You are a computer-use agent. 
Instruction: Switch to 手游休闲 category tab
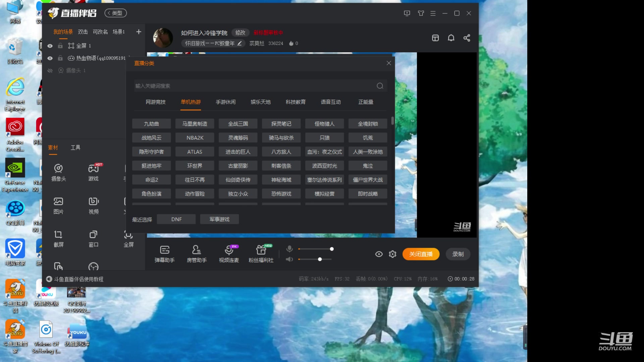pyautogui.click(x=226, y=102)
